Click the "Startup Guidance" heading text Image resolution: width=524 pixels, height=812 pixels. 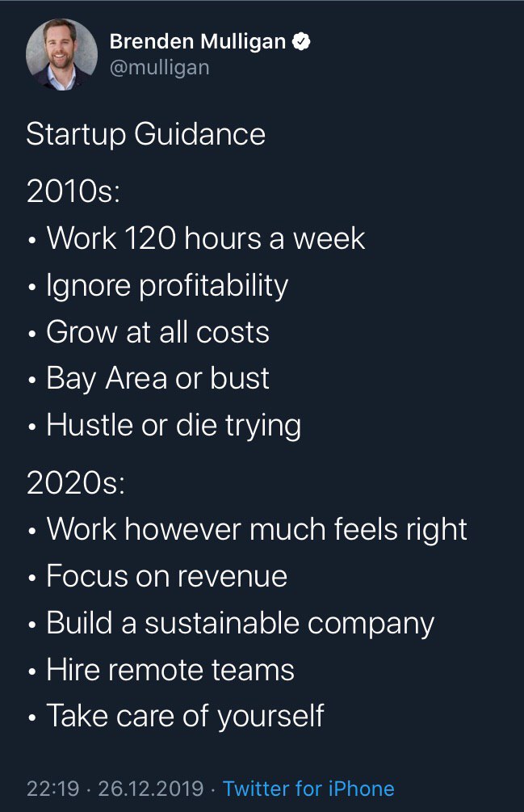145,134
